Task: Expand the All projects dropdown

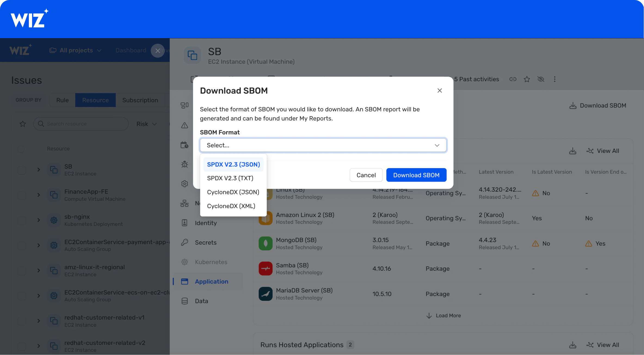Action: pyautogui.click(x=76, y=50)
